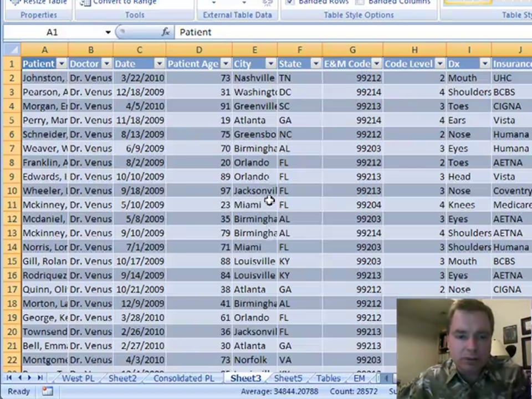Screen dimensions: 532x399
Task: Expand the Name Box dropdown arrow
Action: (x=108, y=32)
